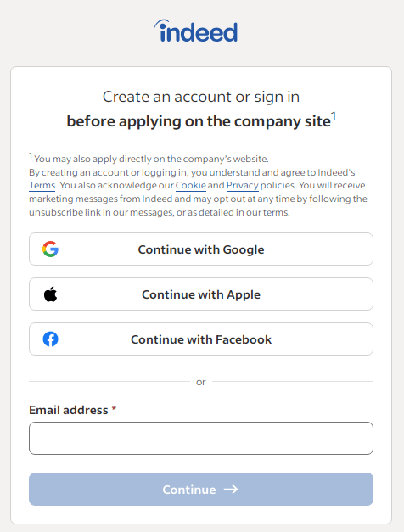This screenshot has height=532, width=404.
Task: Click the red required asterisk
Action: point(114,408)
